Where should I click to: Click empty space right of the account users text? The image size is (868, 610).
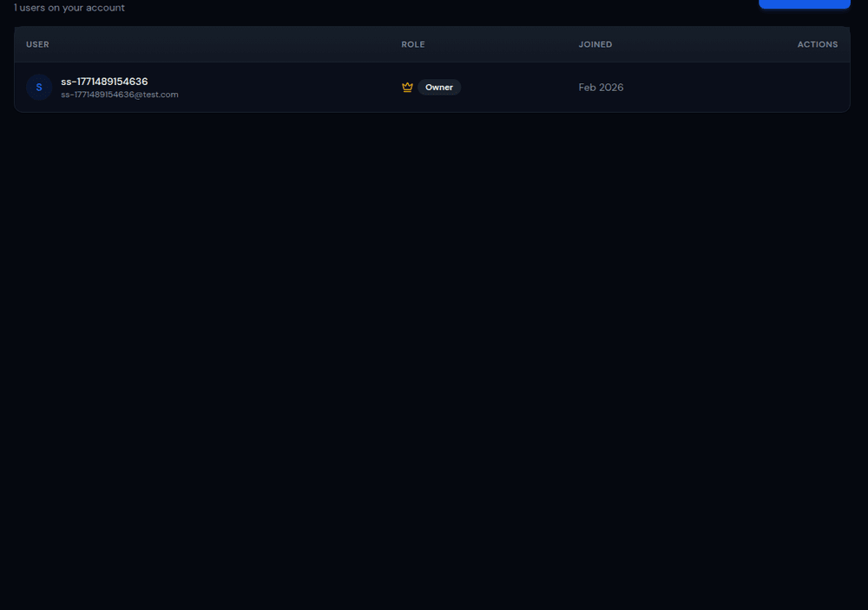click(x=434, y=8)
